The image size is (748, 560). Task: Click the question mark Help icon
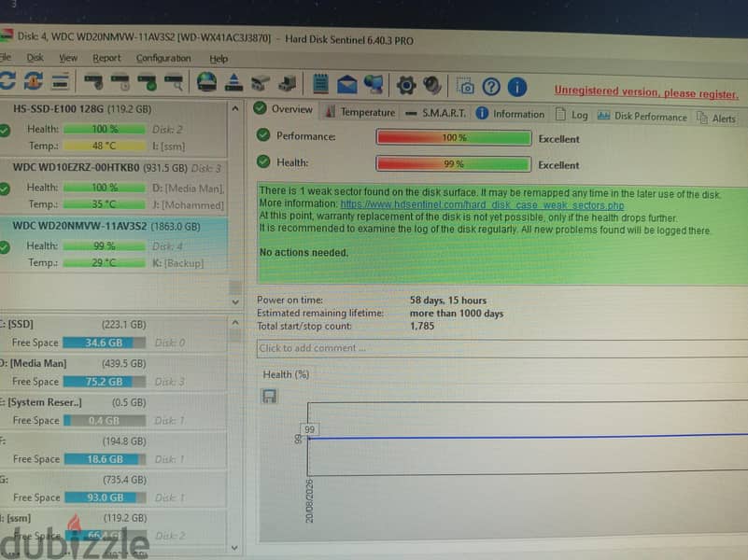pos(491,87)
